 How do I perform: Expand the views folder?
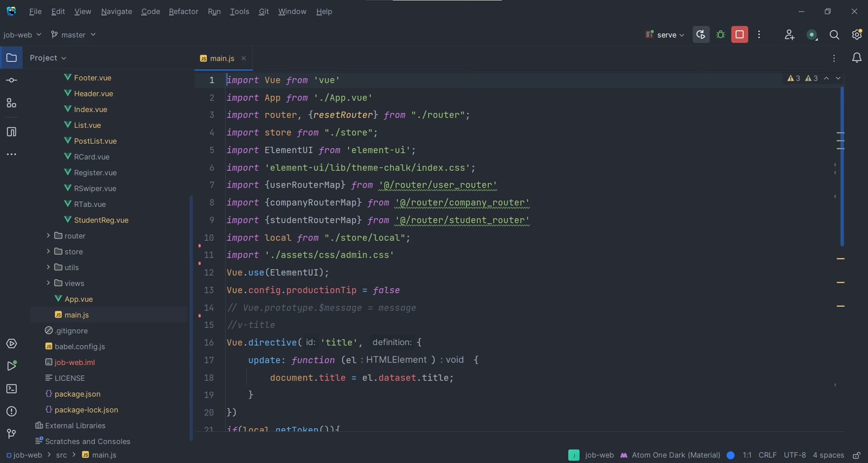(48, 283)
